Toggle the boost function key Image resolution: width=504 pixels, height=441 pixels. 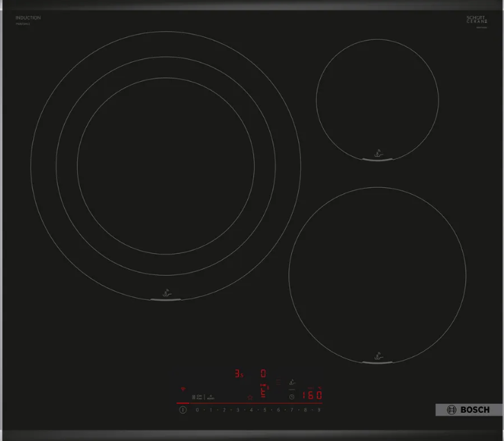[x=211, y=397]
